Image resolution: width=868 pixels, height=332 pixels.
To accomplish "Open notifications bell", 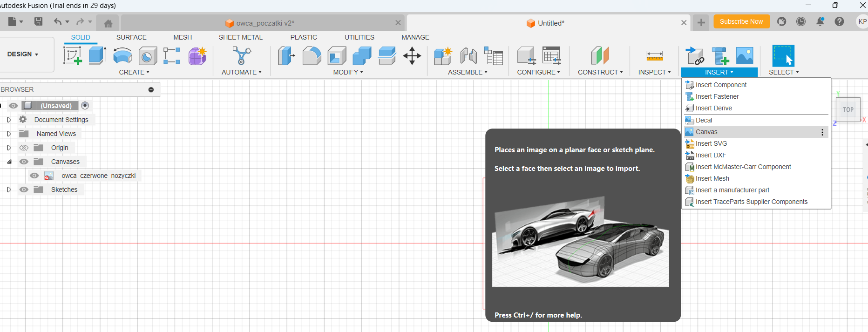I will coord(820,21).
